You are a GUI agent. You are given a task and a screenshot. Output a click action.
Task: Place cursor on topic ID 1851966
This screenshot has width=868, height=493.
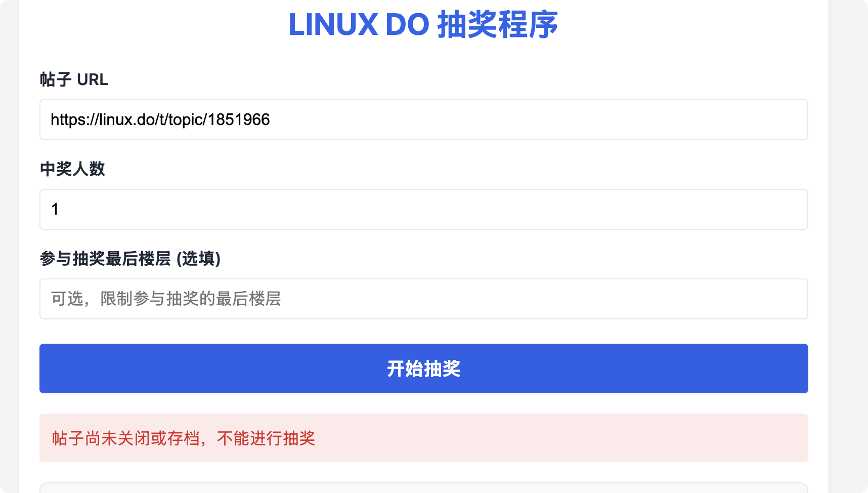coord(239,119)
